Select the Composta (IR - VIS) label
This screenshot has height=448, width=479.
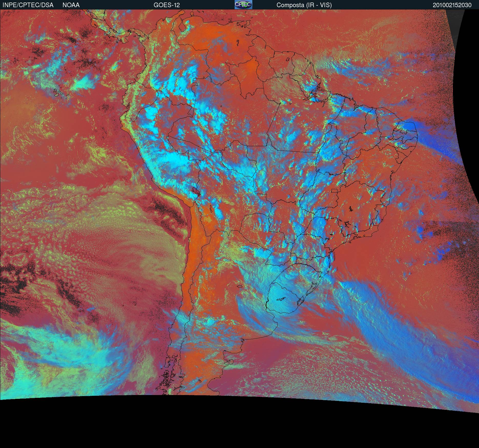tap(304, 5)
